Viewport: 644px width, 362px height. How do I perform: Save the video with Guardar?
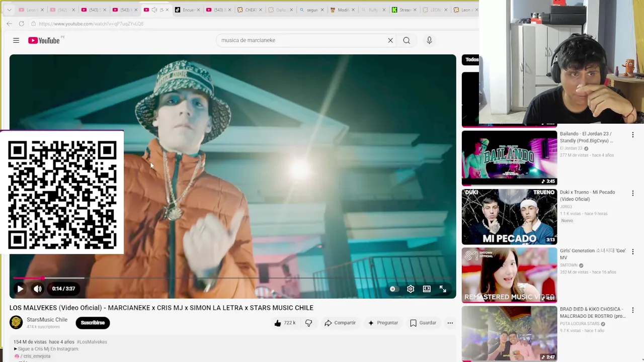423,323
